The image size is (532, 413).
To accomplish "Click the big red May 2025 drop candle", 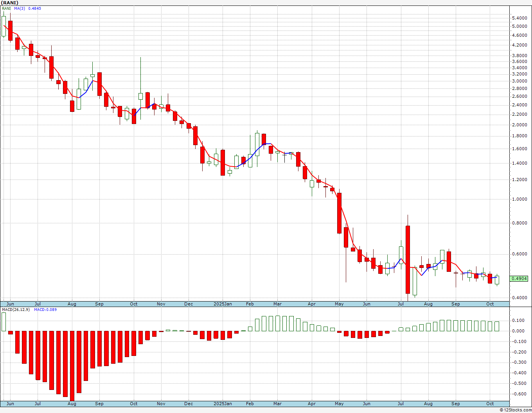I will [x=339, y=213].
